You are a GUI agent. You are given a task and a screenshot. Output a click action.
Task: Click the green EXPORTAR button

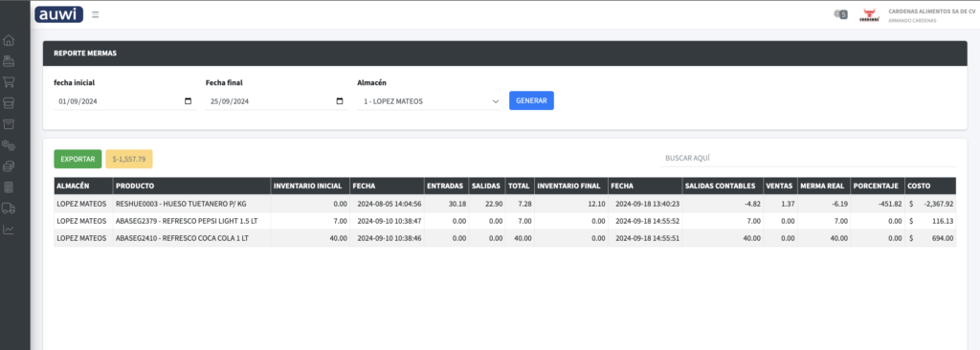78,160
